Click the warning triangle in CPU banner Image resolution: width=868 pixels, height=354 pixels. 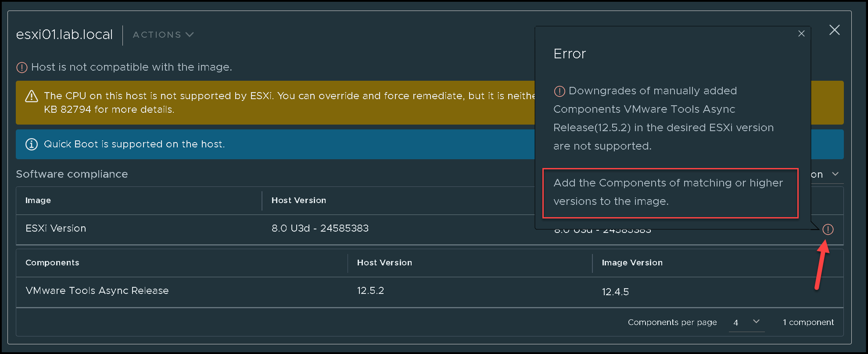(32, 97)
